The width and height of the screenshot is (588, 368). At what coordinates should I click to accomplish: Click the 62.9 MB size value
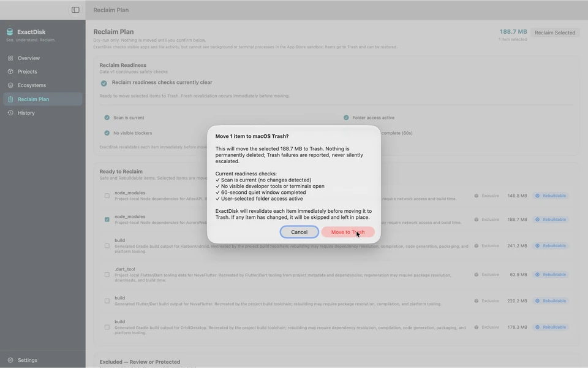(518, 275)
